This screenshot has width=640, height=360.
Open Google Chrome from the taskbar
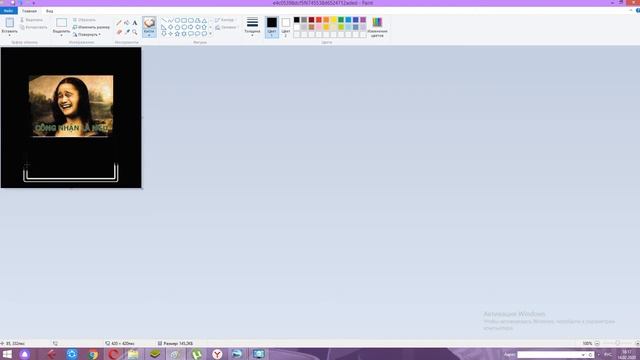(x=93, y=354)
